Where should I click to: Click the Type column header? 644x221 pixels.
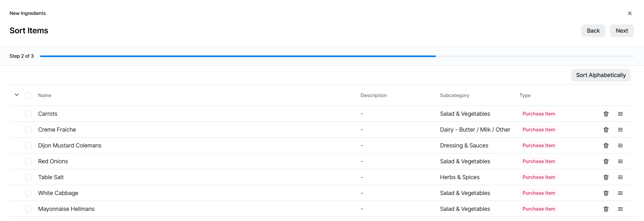(x=525, y=95)
